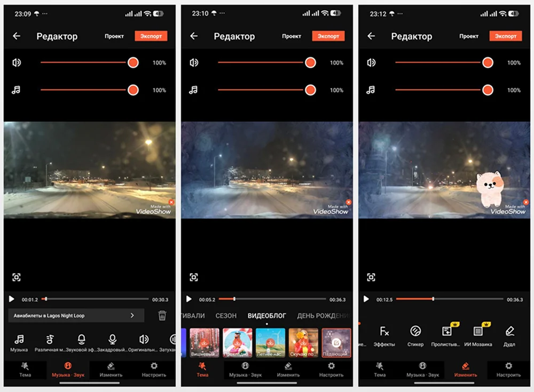
Task: Expand the Lagos Night Loop track chevron
Action: [x=132, y=316]
